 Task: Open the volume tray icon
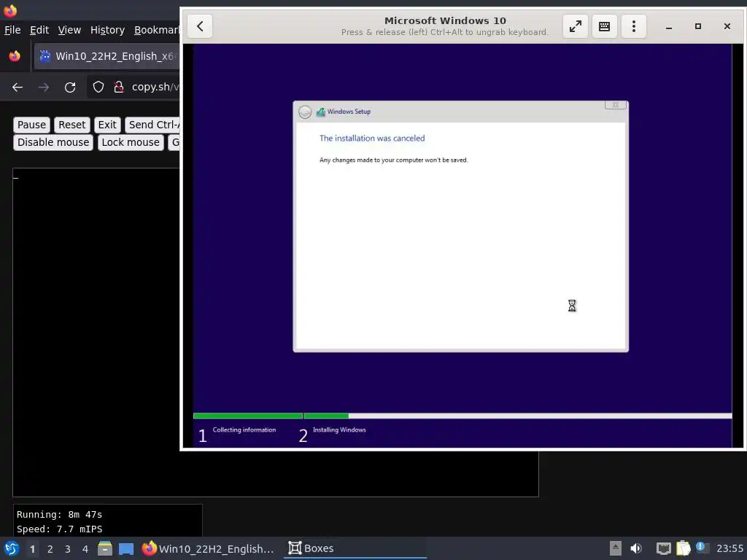636,548
